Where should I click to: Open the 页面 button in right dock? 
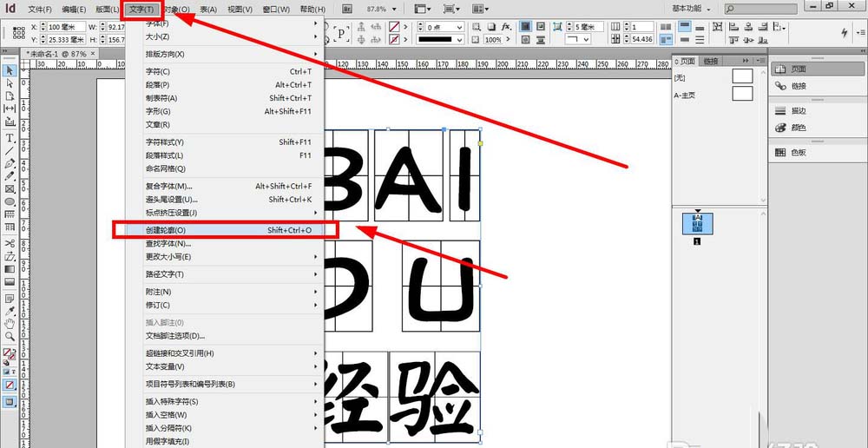click(817, 69)
